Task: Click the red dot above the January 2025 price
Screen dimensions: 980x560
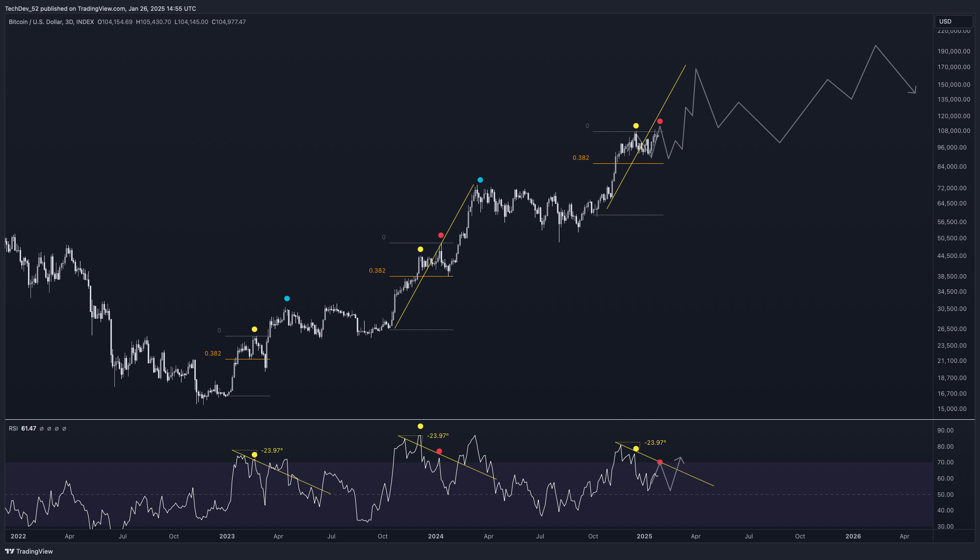Action: (x=660, y=121)
